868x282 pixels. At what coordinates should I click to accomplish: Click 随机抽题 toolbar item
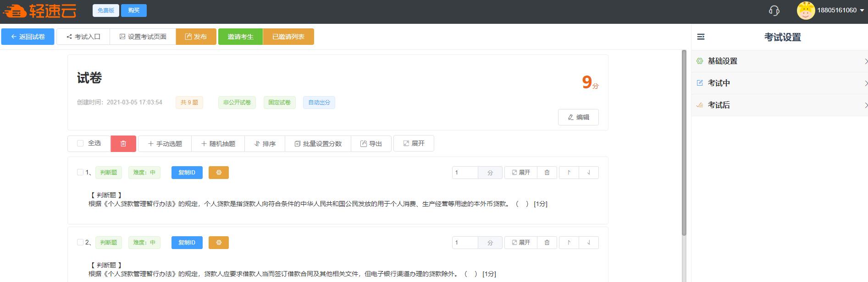(218, 144)
